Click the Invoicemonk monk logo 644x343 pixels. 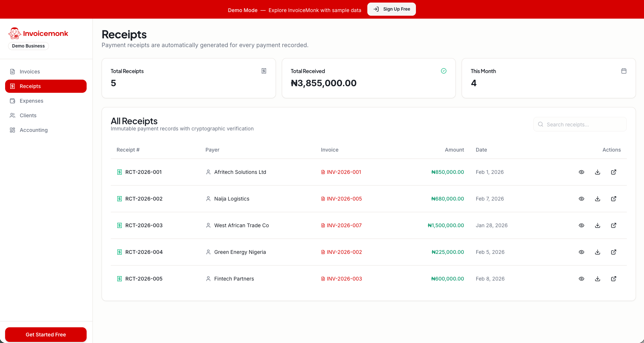tap(15, 33)
